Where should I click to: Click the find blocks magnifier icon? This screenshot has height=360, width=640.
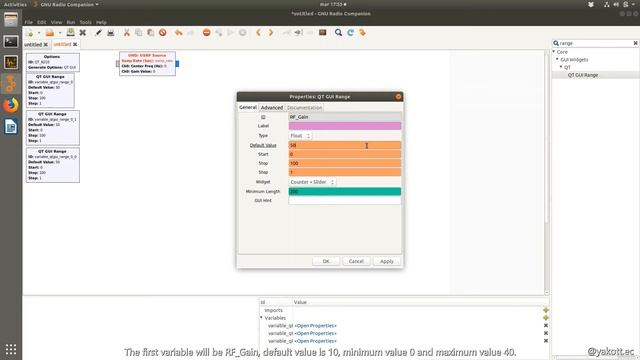click(338, 33)
